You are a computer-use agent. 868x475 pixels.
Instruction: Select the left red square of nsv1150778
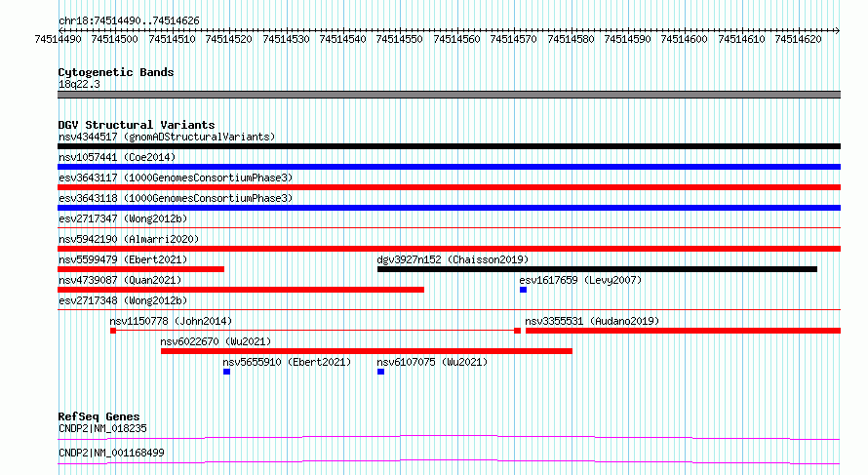click(x=113, y=331)
